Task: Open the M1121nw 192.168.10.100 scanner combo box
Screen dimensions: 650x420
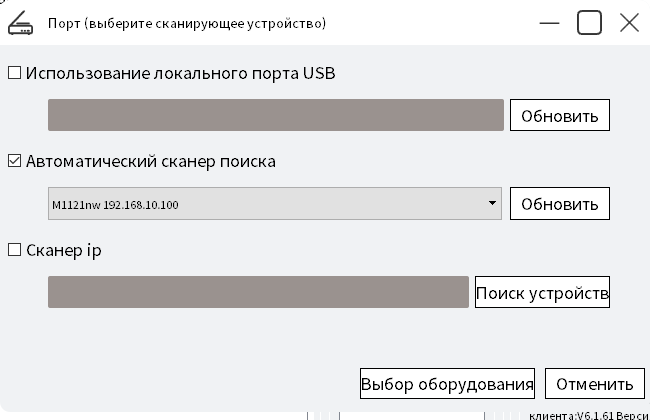Action: click(x=270, y=204)
